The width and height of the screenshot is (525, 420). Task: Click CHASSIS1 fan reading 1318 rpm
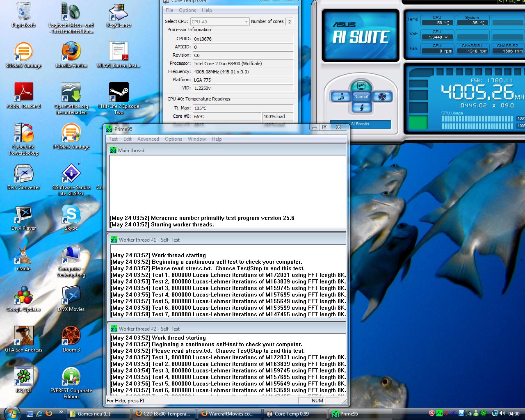(x=472, y=51)
